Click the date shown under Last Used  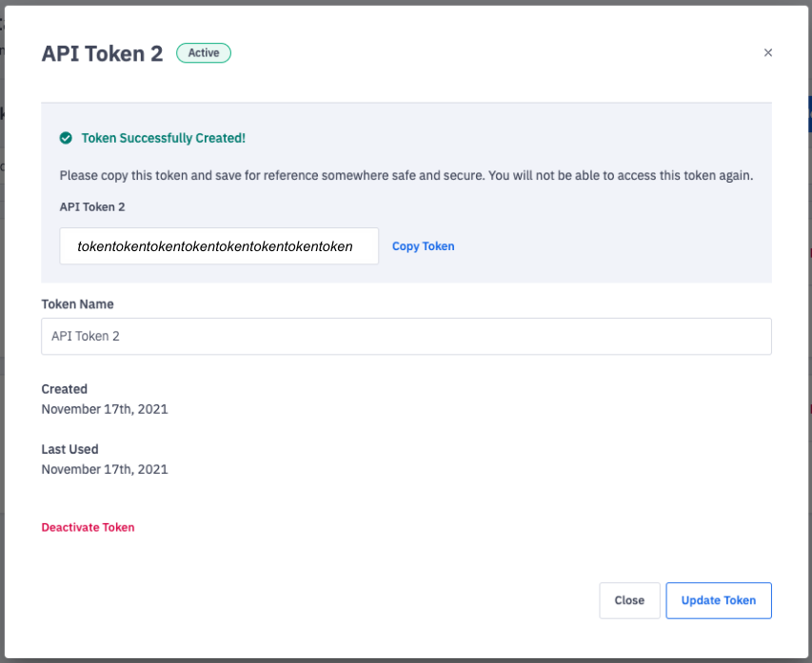[x=105, y=469]
